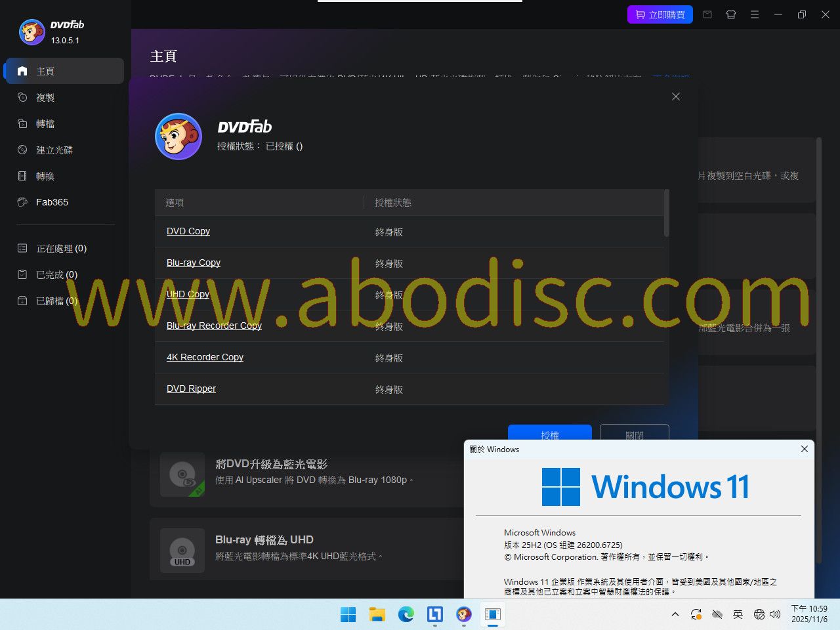The width and height of the screenshot is (840, 630).
Task: Click the 4K Recorder Copy link
Action: pyautogui.click(x=205, y=357)
